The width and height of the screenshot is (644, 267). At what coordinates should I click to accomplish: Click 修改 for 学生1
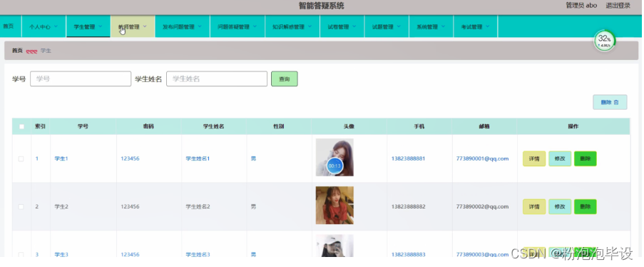[x=560, y=158]
